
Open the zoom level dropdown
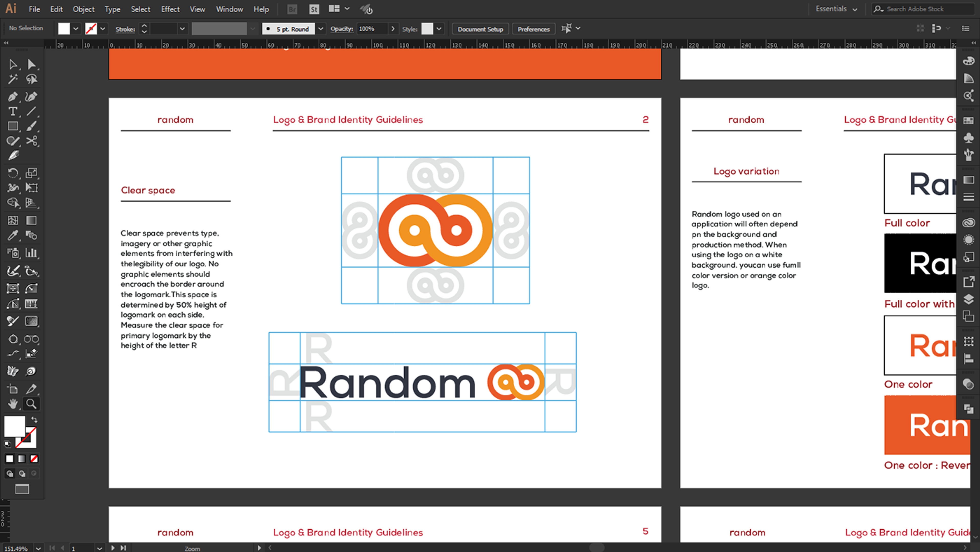(x=38, y=548)
